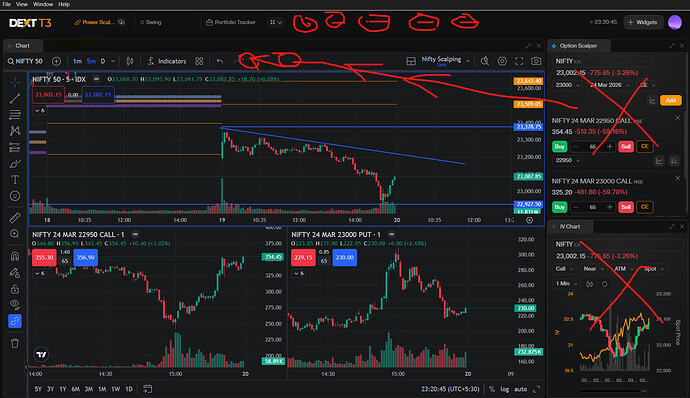Open the indicator templates grid icon

199,61
